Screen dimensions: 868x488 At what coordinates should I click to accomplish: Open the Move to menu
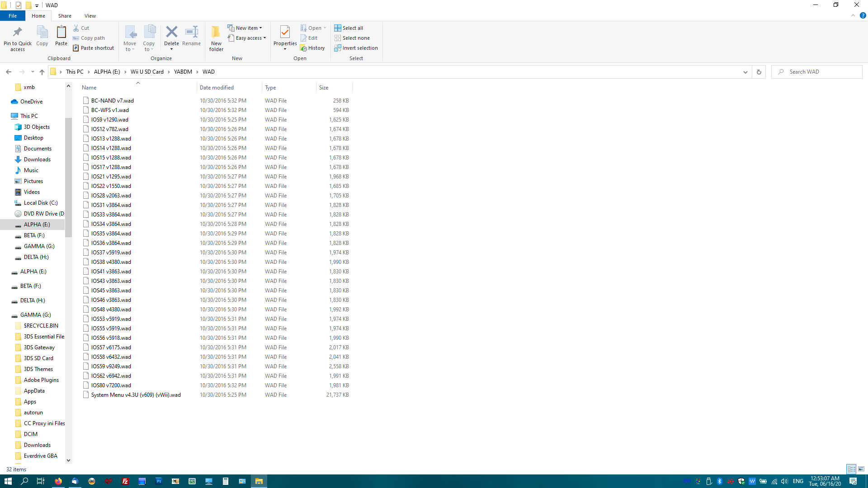[x=130, y=38]
